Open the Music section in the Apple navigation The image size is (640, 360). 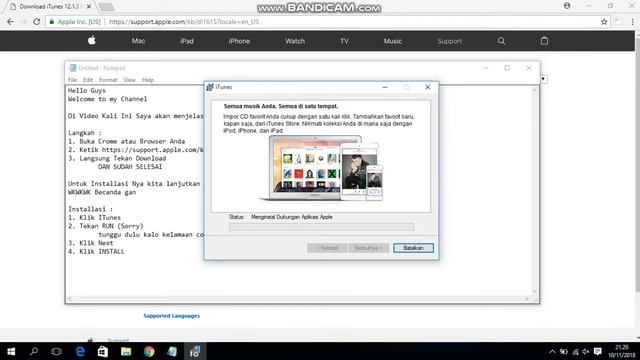coord(393,41)
